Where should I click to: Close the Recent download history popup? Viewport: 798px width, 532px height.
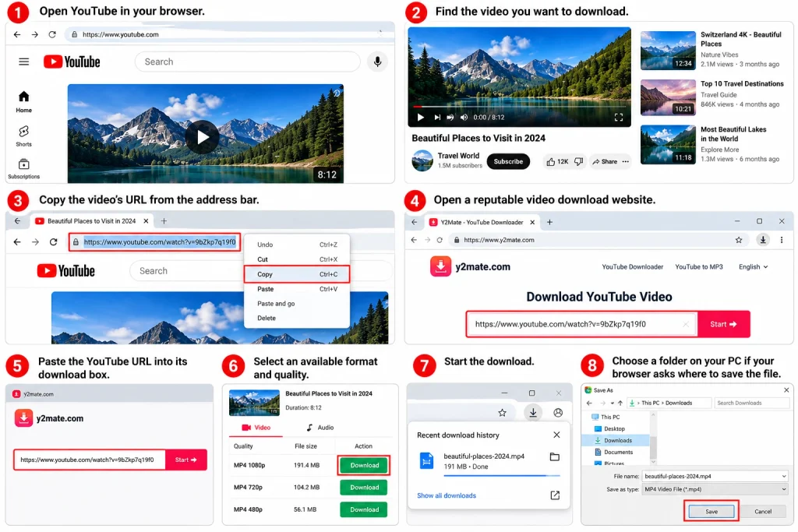556,435
